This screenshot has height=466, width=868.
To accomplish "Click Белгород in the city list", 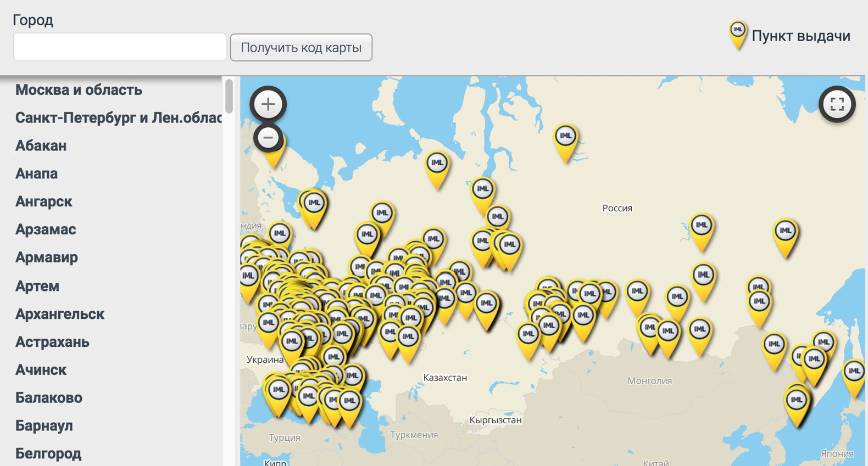I will (x=48, y=454).
